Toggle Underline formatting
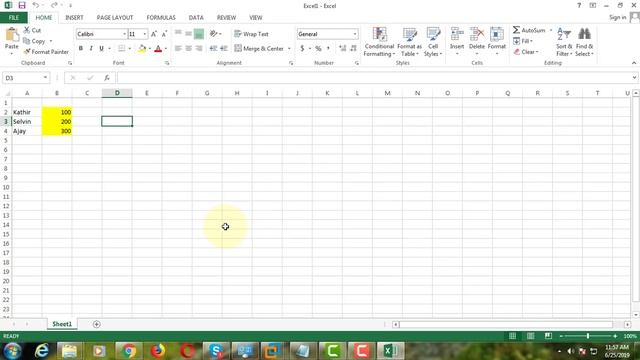640x360 pixels. (x=101, y=49)
